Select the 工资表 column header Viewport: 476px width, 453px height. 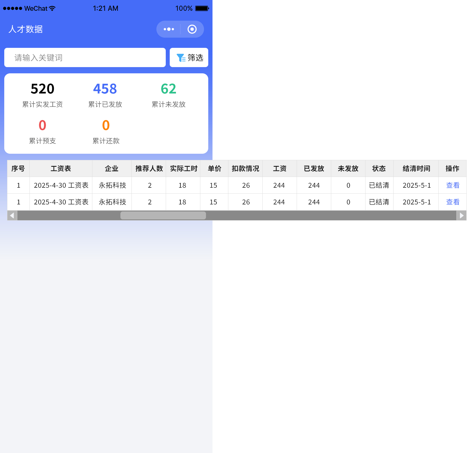61,169
